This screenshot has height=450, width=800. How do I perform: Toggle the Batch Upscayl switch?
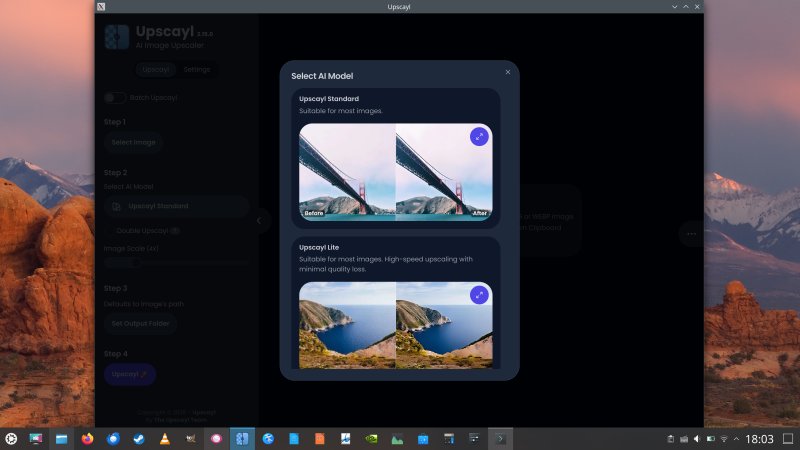click(115, 97)
